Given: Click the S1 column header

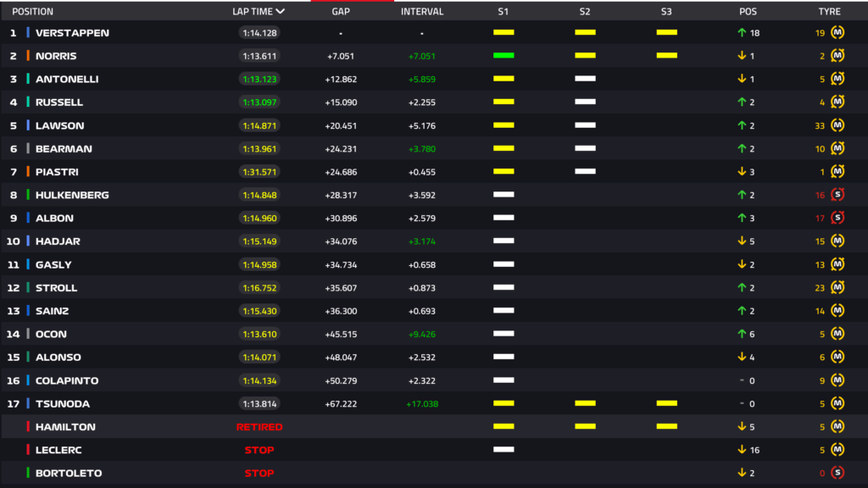Looking at the screenshot, I should 504,12.
